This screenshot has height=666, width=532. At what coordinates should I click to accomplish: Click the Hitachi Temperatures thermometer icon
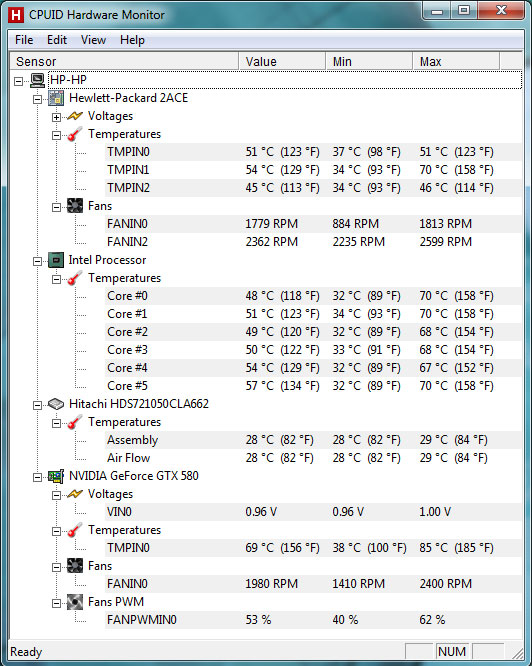[x=75, y=422]
